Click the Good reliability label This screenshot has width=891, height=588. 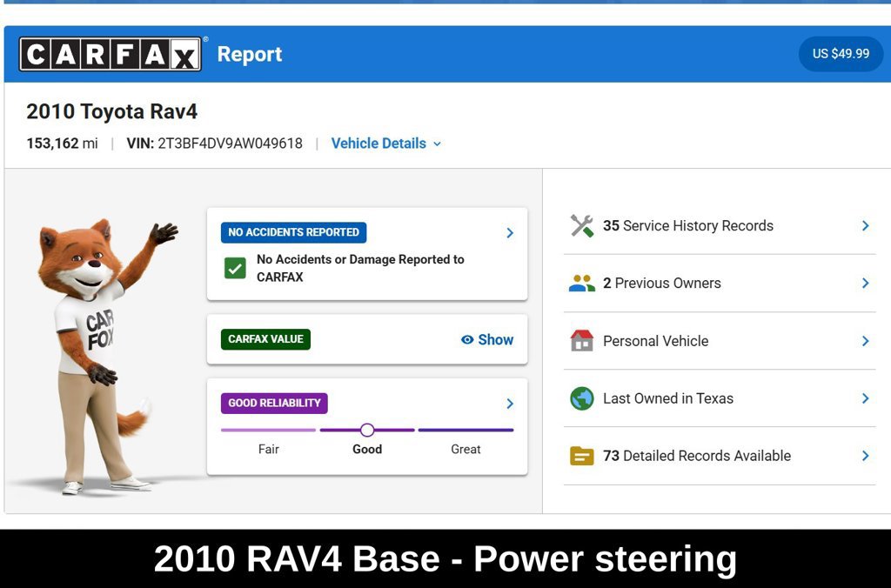(367, 449)
